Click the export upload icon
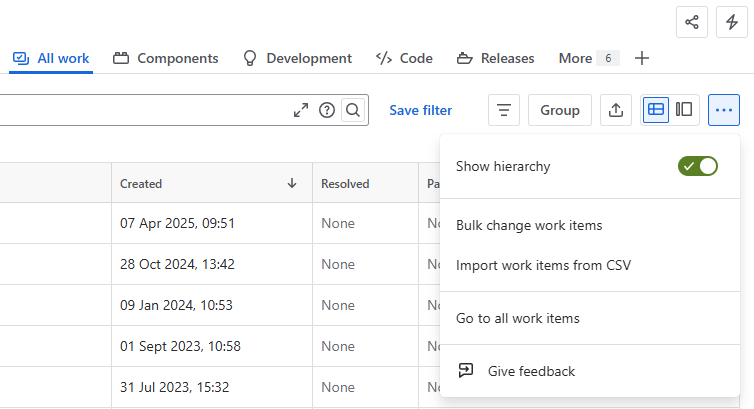 (x=616, y=110)
